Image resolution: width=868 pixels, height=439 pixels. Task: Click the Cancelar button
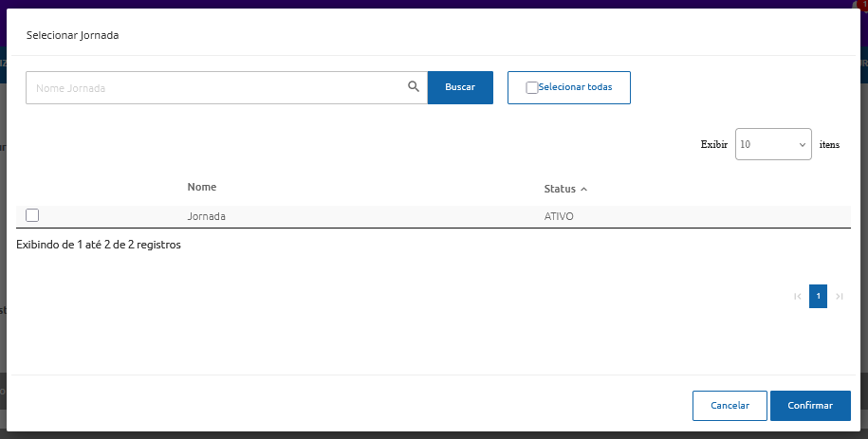pyautogui.click(x=729, y=405)
